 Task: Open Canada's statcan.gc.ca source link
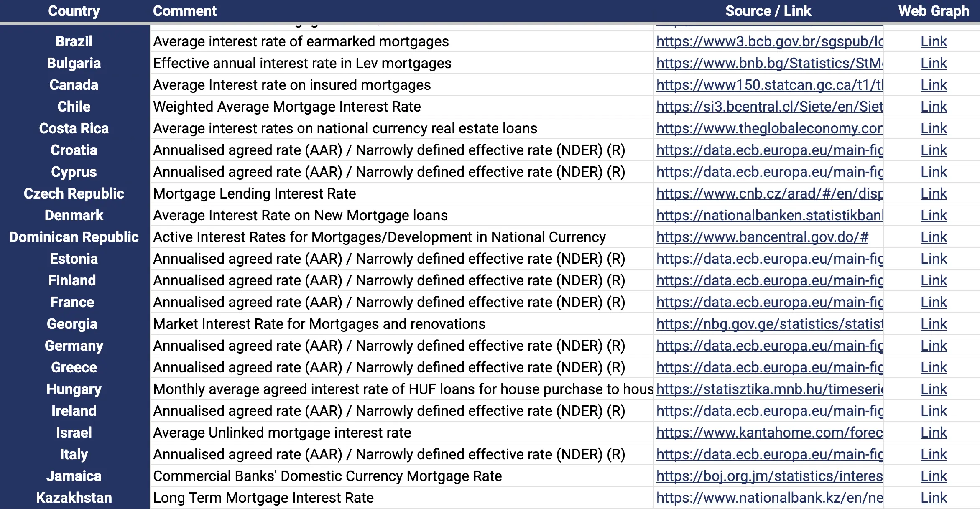point(769,85)
